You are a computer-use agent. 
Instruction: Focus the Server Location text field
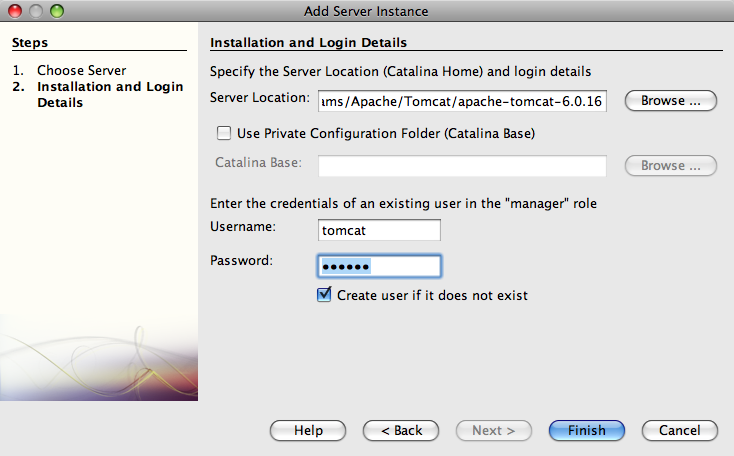point(462,101)
